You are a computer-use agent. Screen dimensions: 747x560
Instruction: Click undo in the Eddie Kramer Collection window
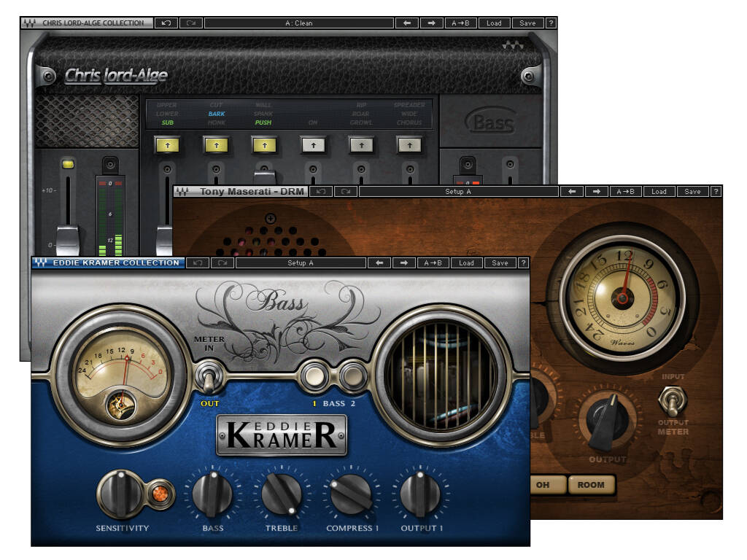pos(198,262)
